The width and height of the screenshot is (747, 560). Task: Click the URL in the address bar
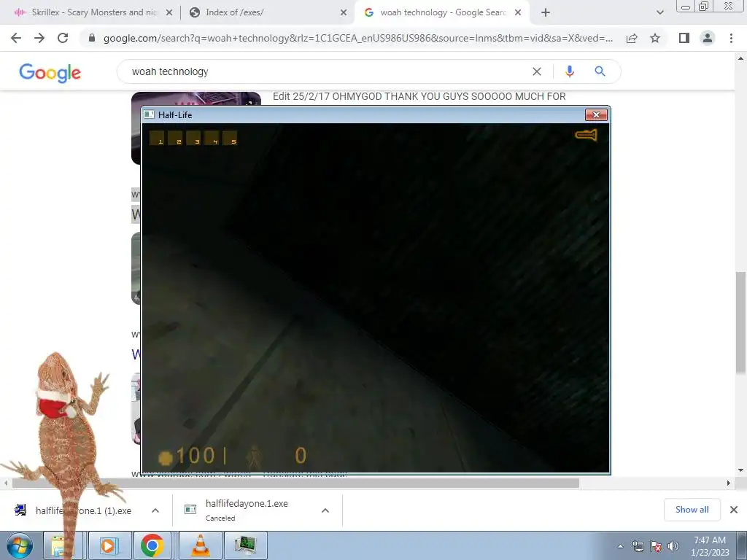[x=357, y=38]
